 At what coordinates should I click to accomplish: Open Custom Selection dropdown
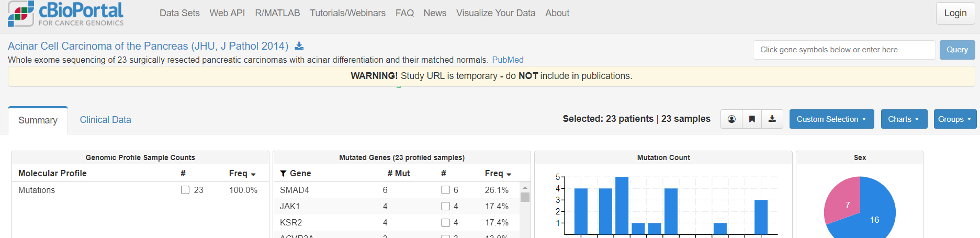(x=831, y=119)
